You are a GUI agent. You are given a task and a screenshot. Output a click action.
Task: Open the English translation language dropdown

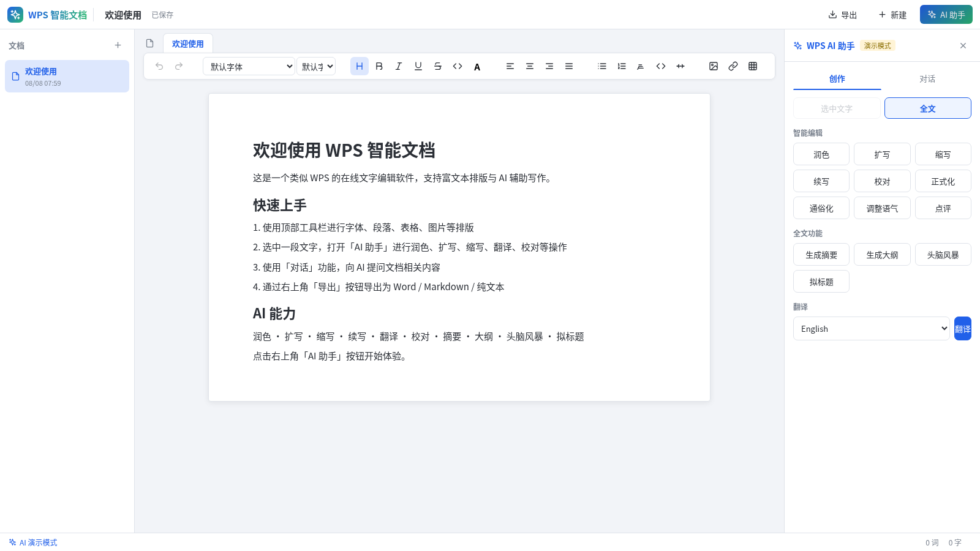coord(872,329)
